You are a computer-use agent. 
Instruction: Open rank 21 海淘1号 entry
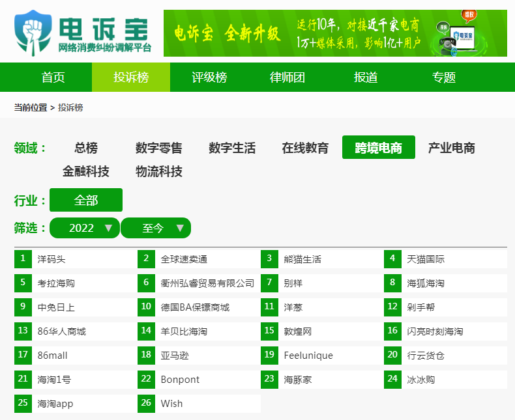point(76,380)
